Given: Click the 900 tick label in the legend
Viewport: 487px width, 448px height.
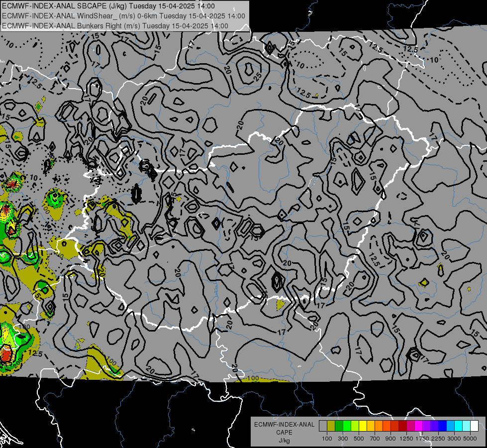Looking at the screenshot, I should [x=390, y=439].
